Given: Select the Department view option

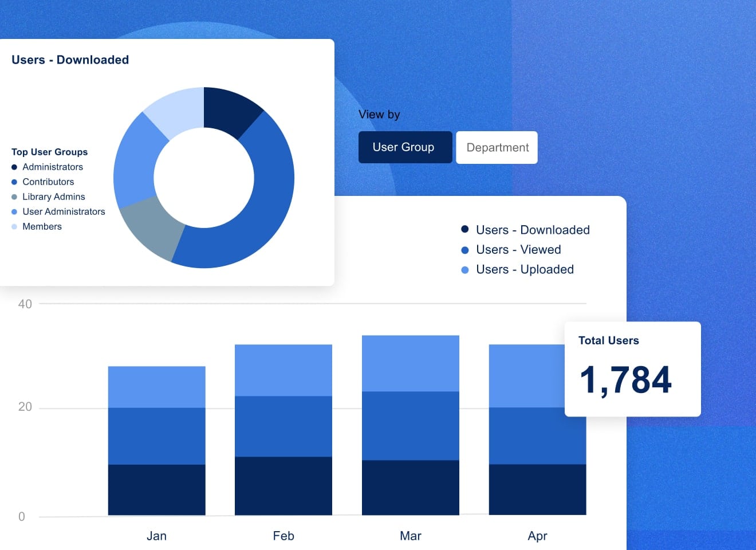Looking at the screenshot, I should click(496, 147).
